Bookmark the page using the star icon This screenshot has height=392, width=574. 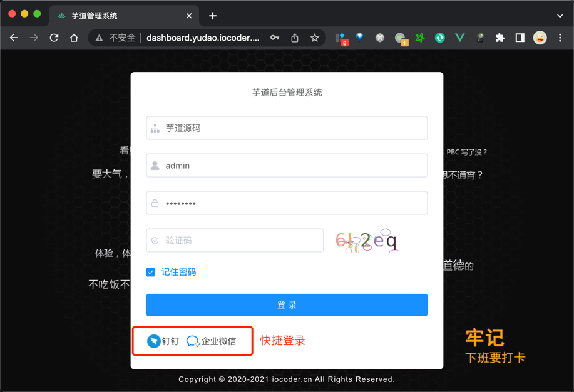click(314, 38)
